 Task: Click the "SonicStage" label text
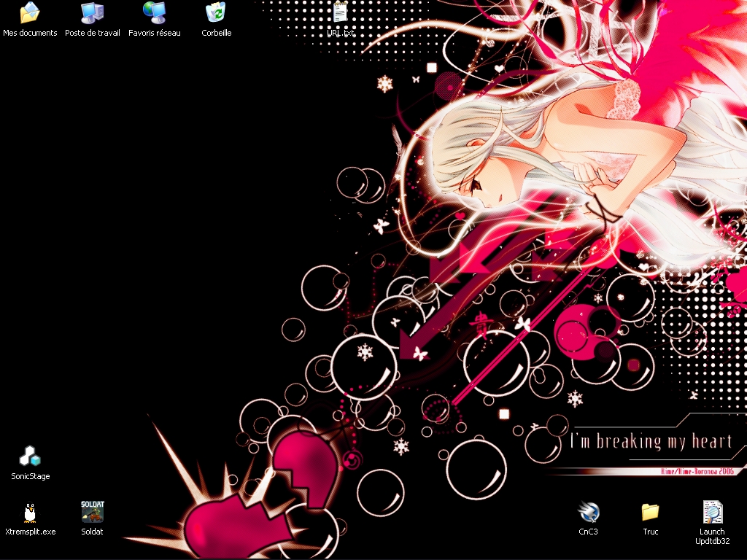click(x=31, y=476)
